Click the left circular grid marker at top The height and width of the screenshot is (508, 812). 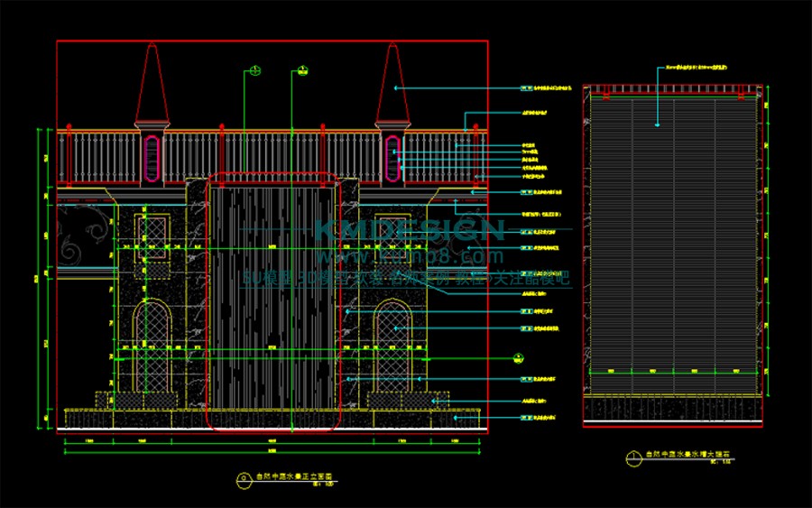click(x=255, y=70)
